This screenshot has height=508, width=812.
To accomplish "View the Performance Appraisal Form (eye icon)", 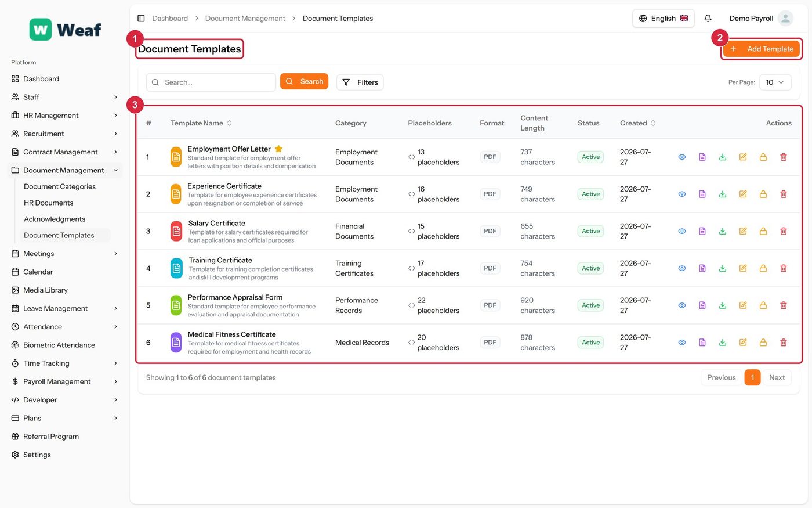I will [x=682, y=305].
